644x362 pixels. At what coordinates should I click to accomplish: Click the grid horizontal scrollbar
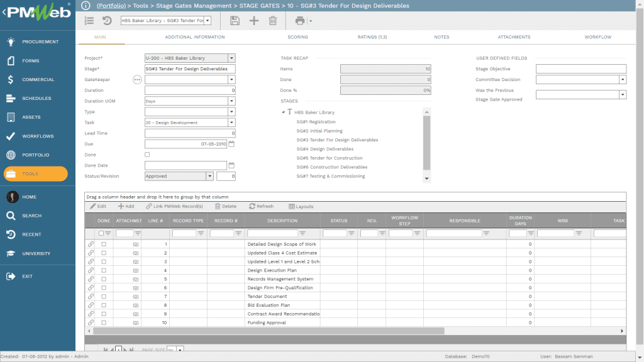tap(269, 331)
